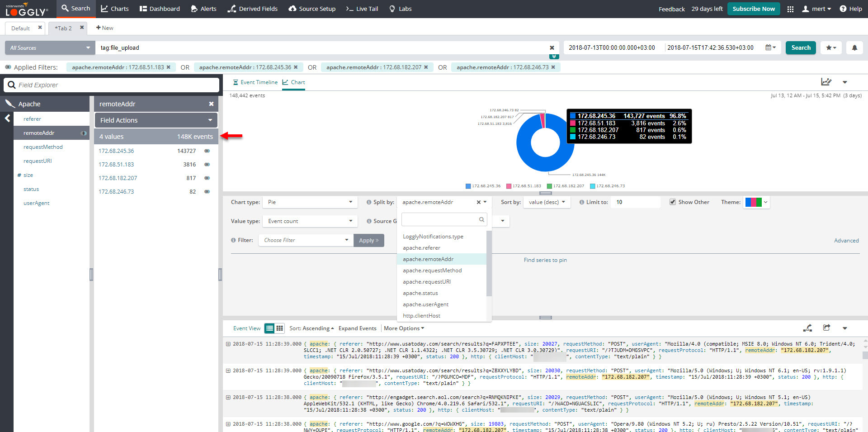Image resolution: width=868 pixels, height=432 pixels.
Task: Toggle filter for value 172.68.51.183
Action: click(x=207, y=164)
